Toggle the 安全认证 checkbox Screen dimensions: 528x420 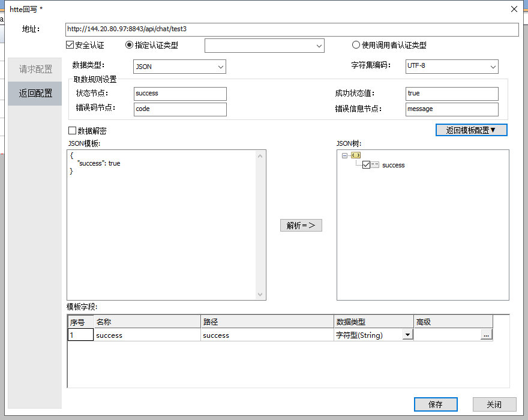[x=70, y=45]
